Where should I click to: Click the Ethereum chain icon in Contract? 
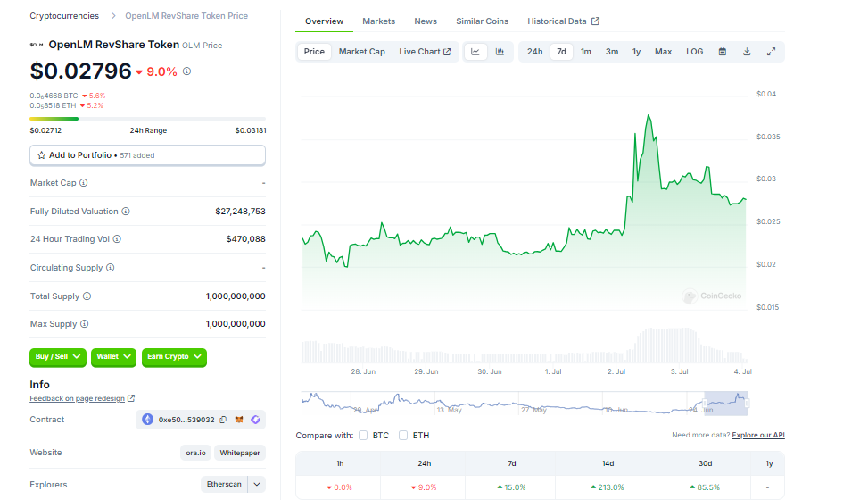pos(147,420)
